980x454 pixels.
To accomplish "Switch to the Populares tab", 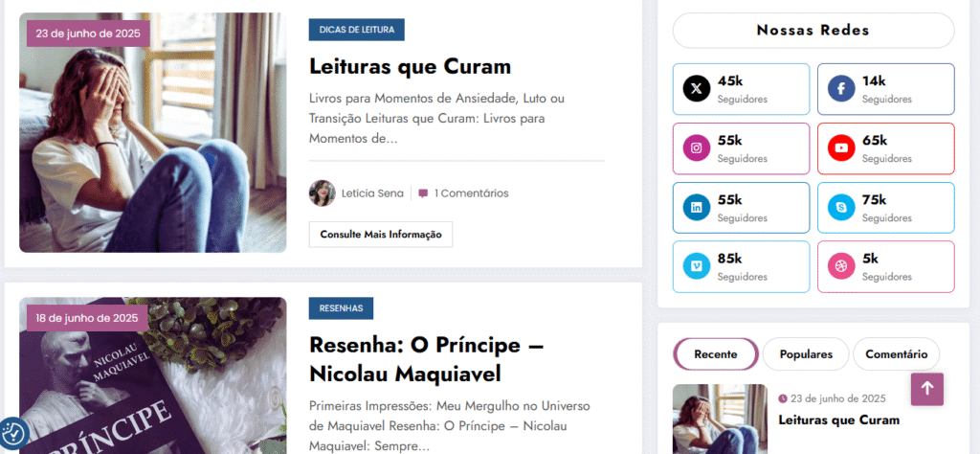I will tap(806, 354).
